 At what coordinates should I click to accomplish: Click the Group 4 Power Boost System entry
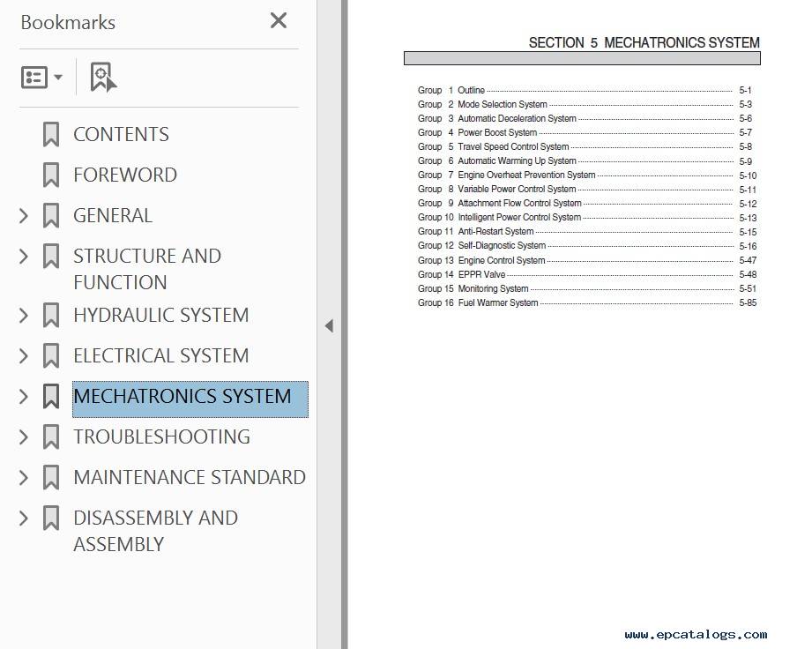point(586,132)
